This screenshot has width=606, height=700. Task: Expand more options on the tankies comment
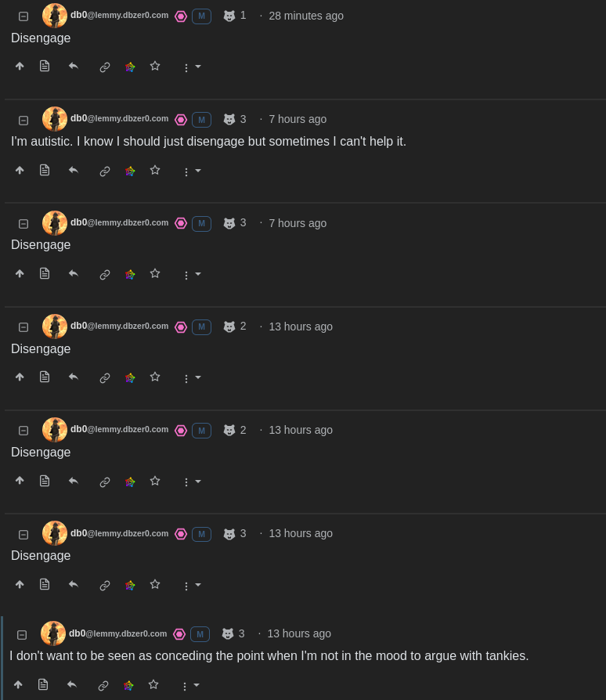(190, 686)
